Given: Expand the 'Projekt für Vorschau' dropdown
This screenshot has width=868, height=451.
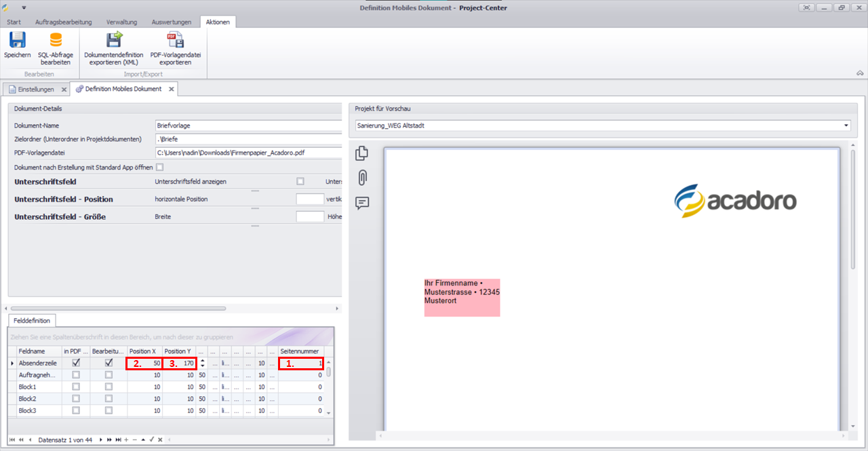Looking at the screenshot, I should 846,125.
